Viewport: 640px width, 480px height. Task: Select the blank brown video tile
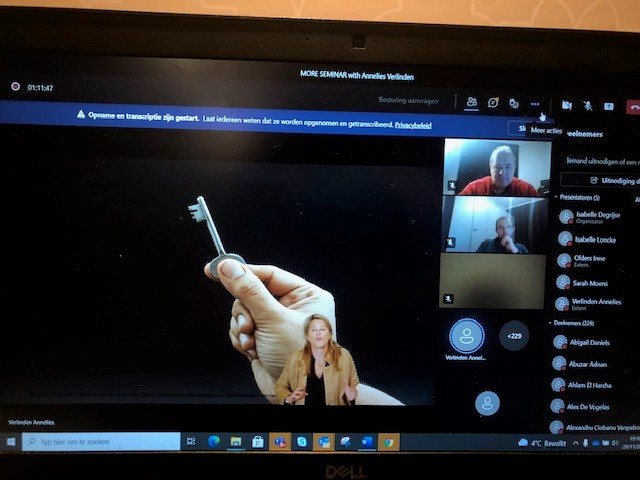pyautogui.click(x=493, y=281)
